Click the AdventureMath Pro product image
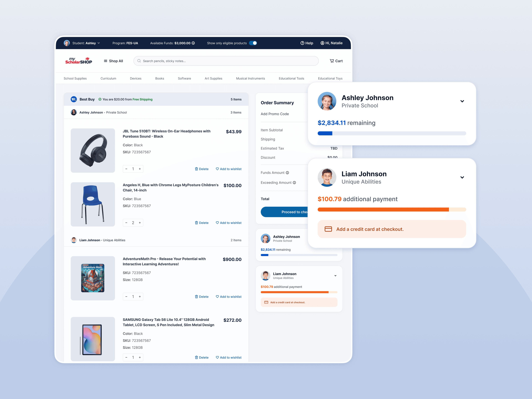532x399 pixels. (x=93, y=278)
